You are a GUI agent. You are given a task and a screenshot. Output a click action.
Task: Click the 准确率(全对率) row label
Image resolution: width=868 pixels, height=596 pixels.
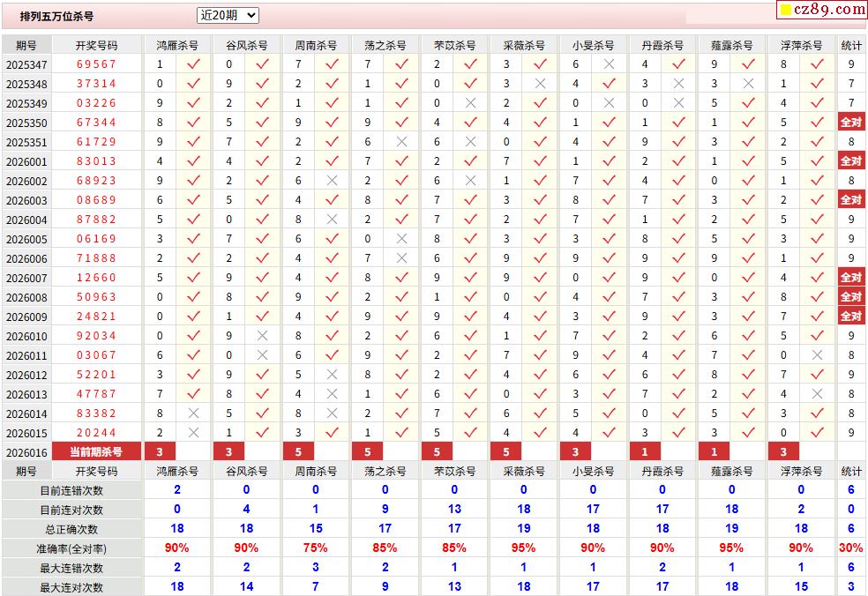(71, 548)
